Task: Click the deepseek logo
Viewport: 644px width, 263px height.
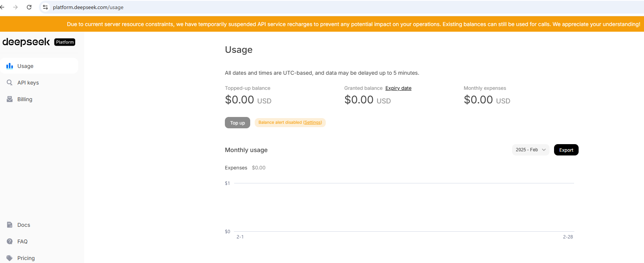Action: coord(26,42)
